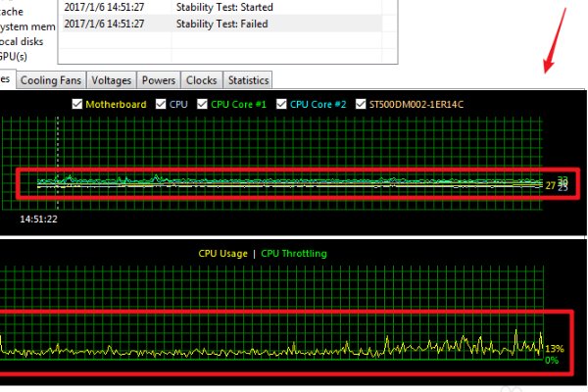The image size is (588, 392).
Task: Open the Statistics tab
Action: 248,79
